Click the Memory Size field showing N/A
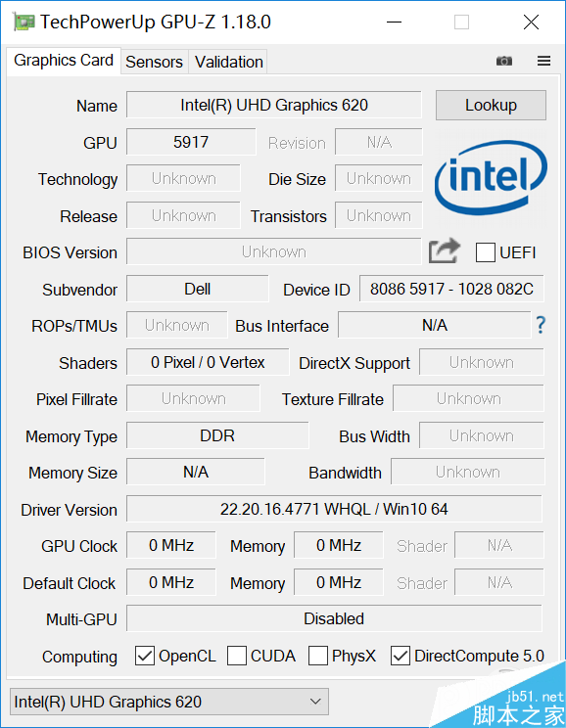 (x=196, y=472)
